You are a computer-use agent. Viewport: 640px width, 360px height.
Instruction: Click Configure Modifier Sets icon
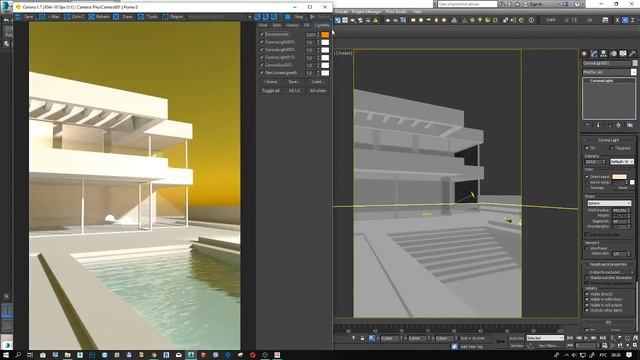pos(630,125)
